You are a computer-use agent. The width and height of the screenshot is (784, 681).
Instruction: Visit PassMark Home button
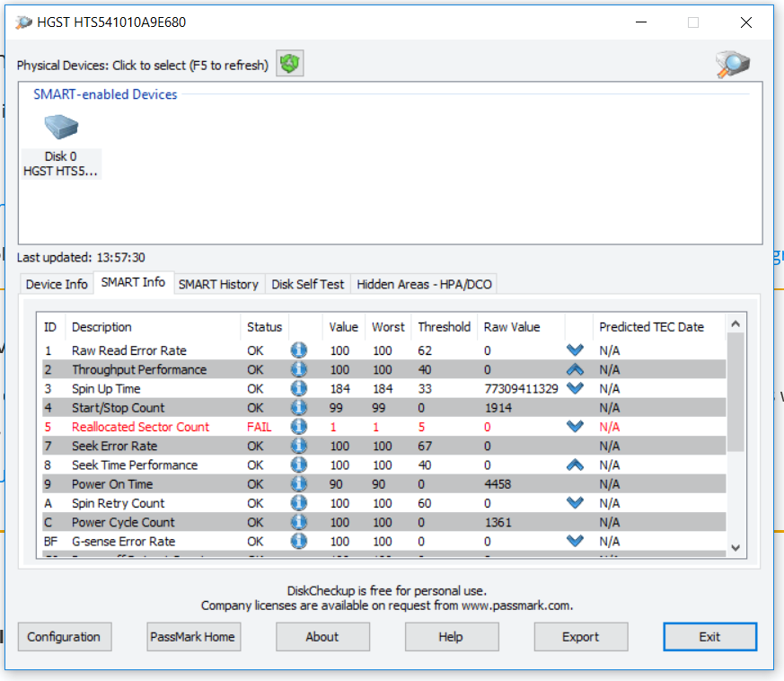pos(193,636)
